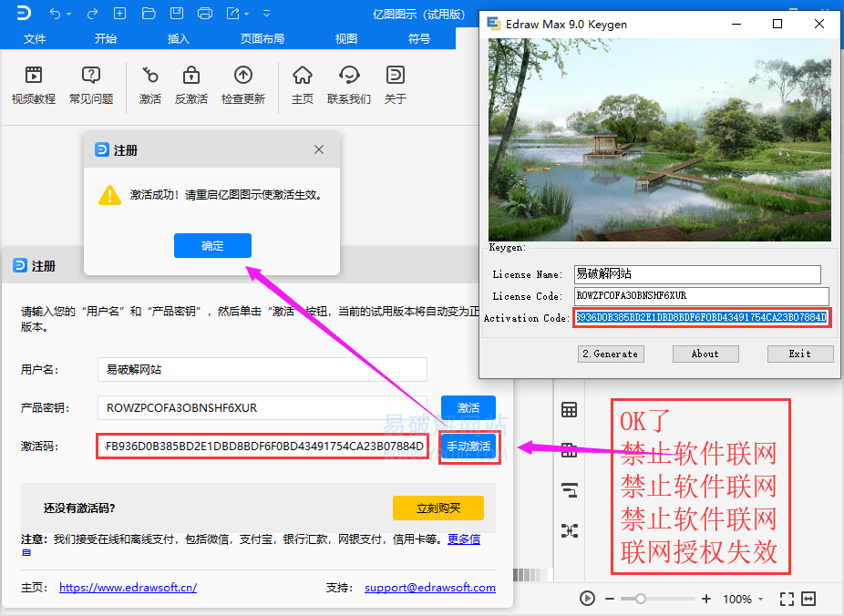Select the table icon in right sidebar
This screenshot has width=844, height=616.
[x=569, y=410]
